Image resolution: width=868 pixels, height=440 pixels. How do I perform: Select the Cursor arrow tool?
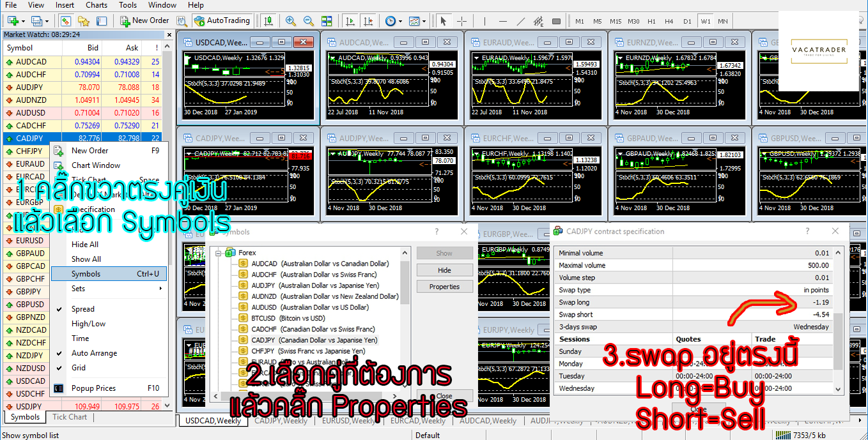(x=444, y=20)
